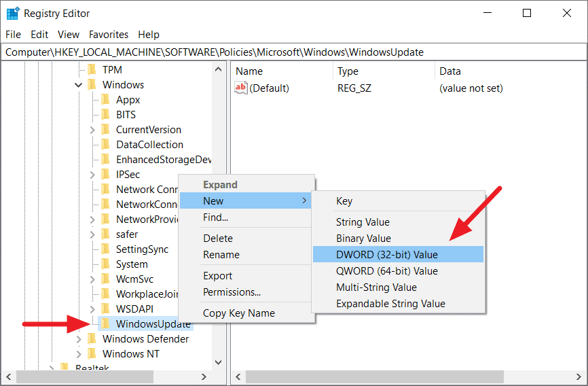Click the Name column header
588x386 pixels.
pos(282,71)
